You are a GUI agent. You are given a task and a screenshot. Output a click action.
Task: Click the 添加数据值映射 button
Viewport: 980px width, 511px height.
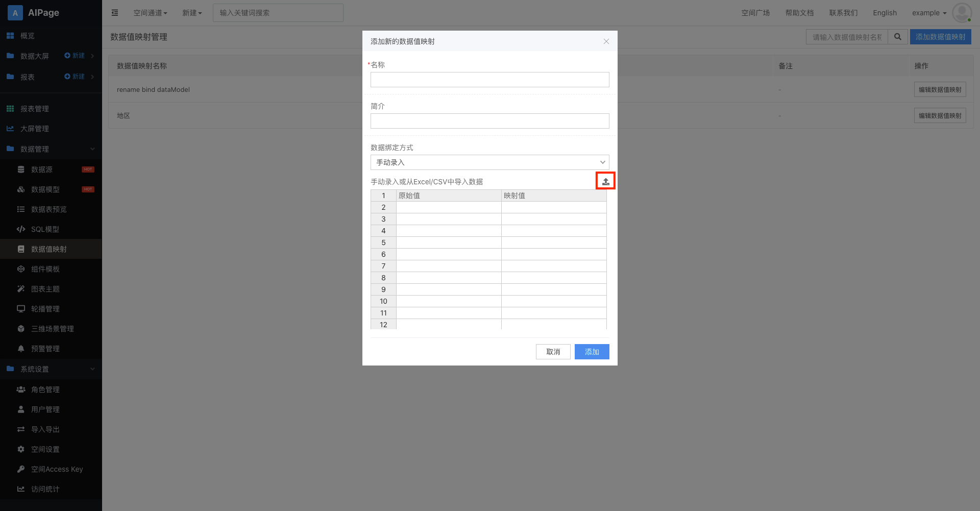click(x=941, y=37)
